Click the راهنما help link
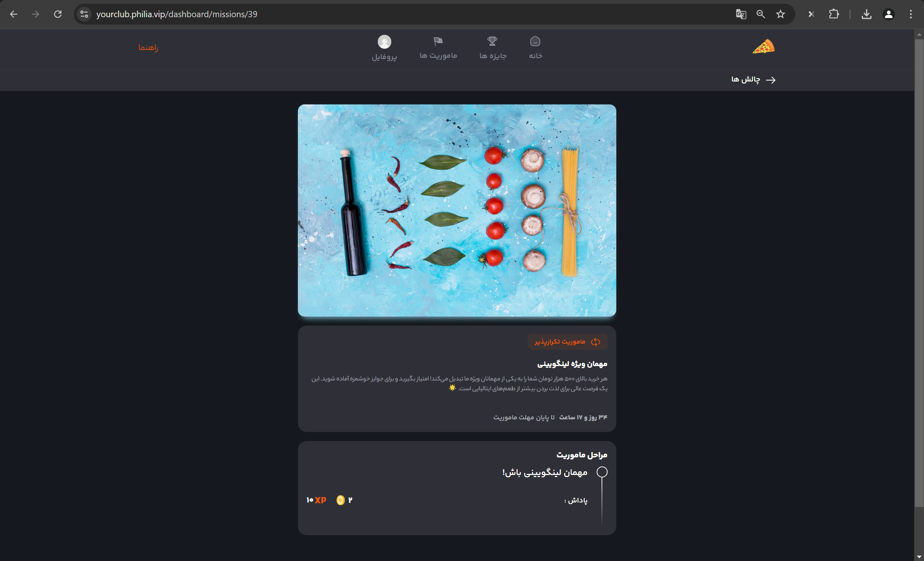The height and width of the screenshot is (561, 924). pos(148,48)
